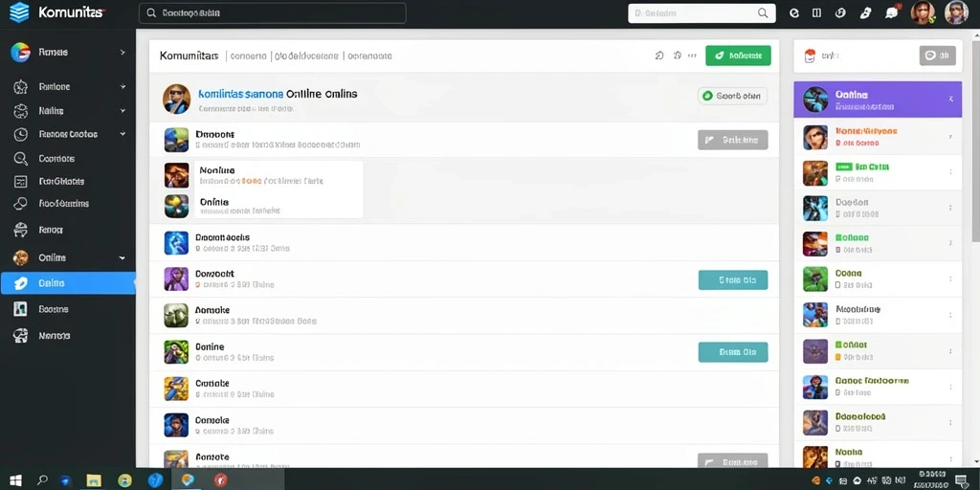Open the gray-green brute game thumbnail in the list
The width and height of the screenshot is (980, 490).
pos(176,316)
